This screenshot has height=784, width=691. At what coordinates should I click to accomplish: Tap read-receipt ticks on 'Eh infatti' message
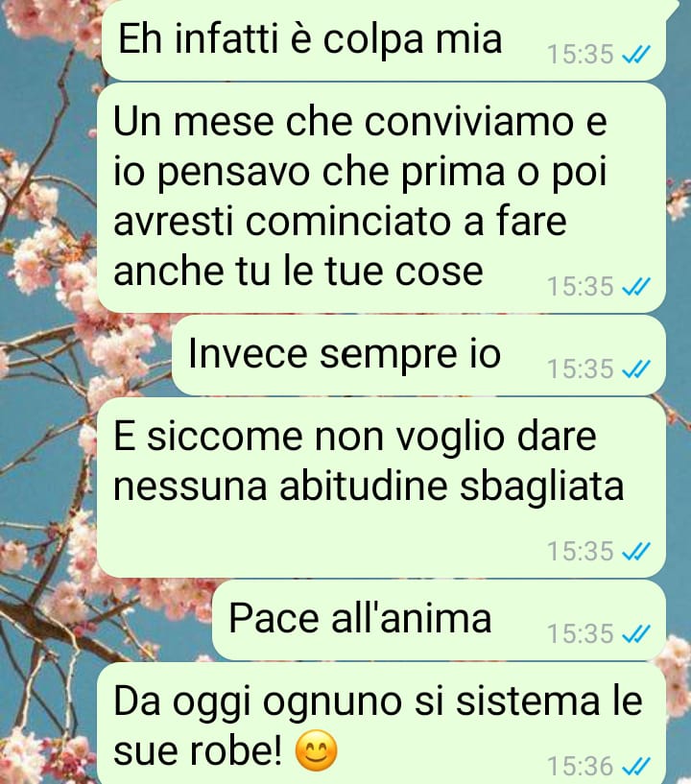coord(635,54)
